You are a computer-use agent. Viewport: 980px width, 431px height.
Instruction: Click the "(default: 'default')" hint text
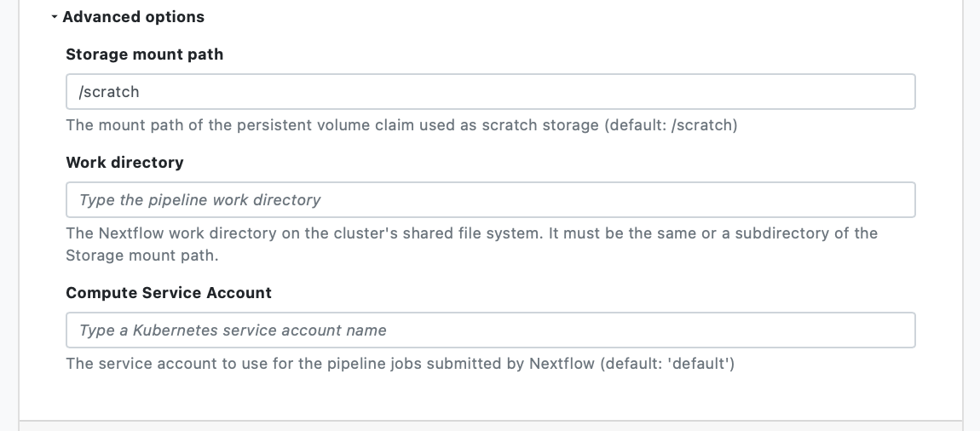click(x=667, y=364)
